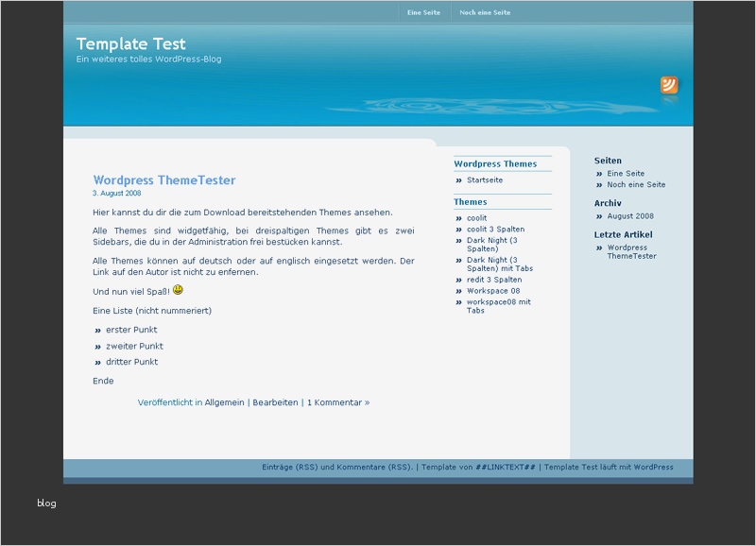
Task: Select the 'coolit' theme link
Action: click(477, 218)
